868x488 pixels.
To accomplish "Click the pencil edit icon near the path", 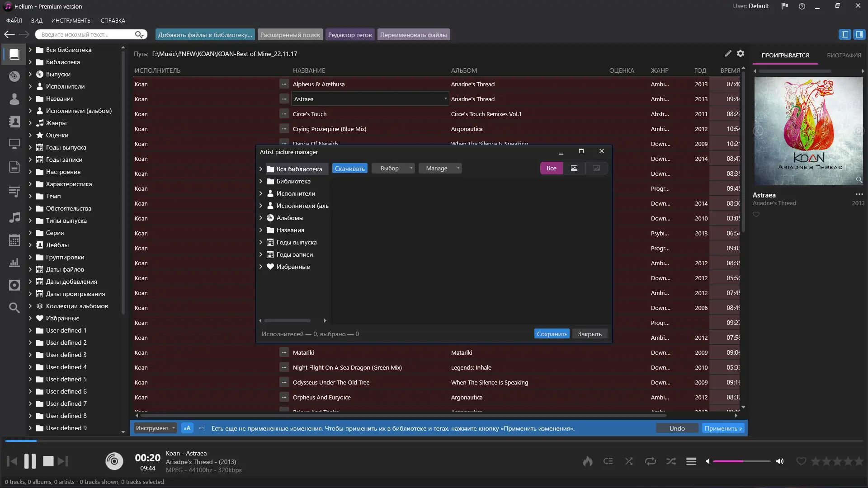I will click(728, 53).
